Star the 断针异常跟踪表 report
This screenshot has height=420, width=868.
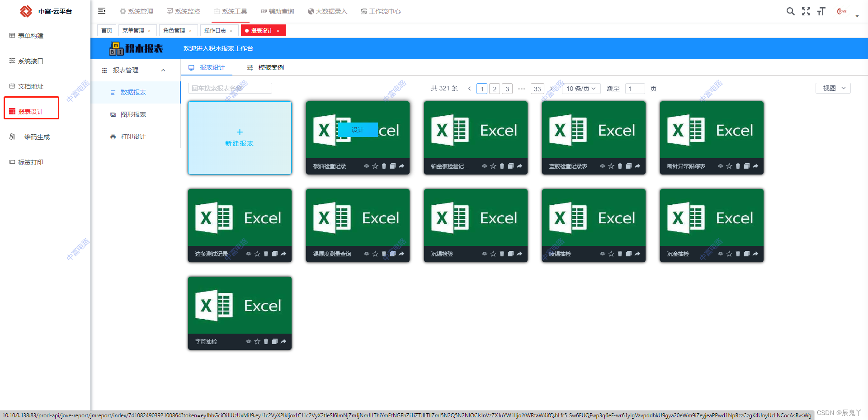[729, 166]
